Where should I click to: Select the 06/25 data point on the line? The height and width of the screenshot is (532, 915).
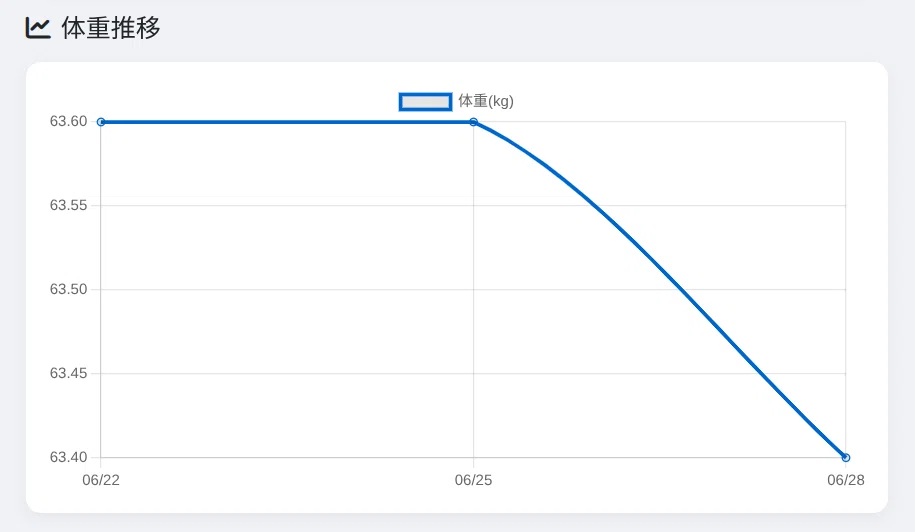coord(473,122)
